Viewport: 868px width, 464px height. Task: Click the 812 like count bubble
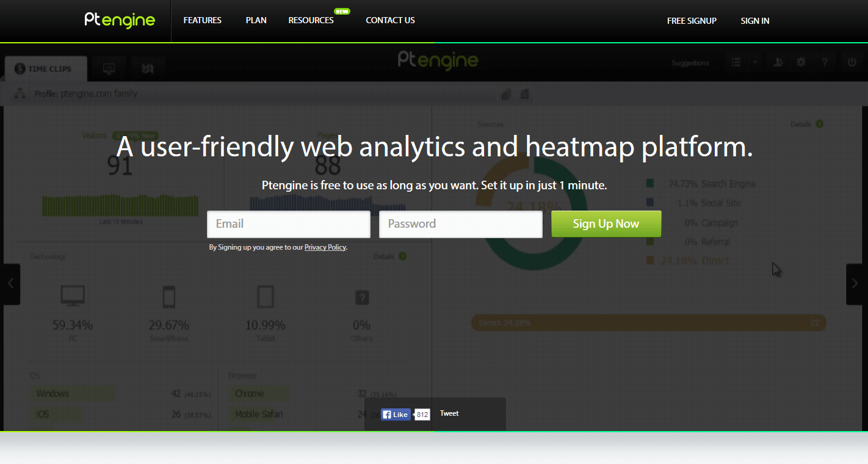tap(422, 415)
